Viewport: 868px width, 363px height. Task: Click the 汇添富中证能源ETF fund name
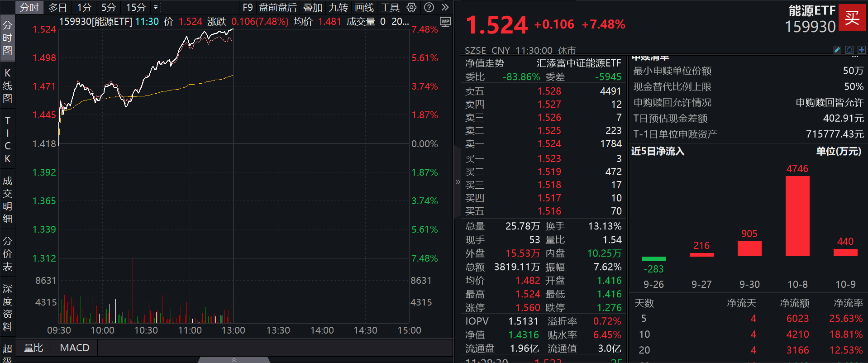pyautogui.click(x=579, y=63)
